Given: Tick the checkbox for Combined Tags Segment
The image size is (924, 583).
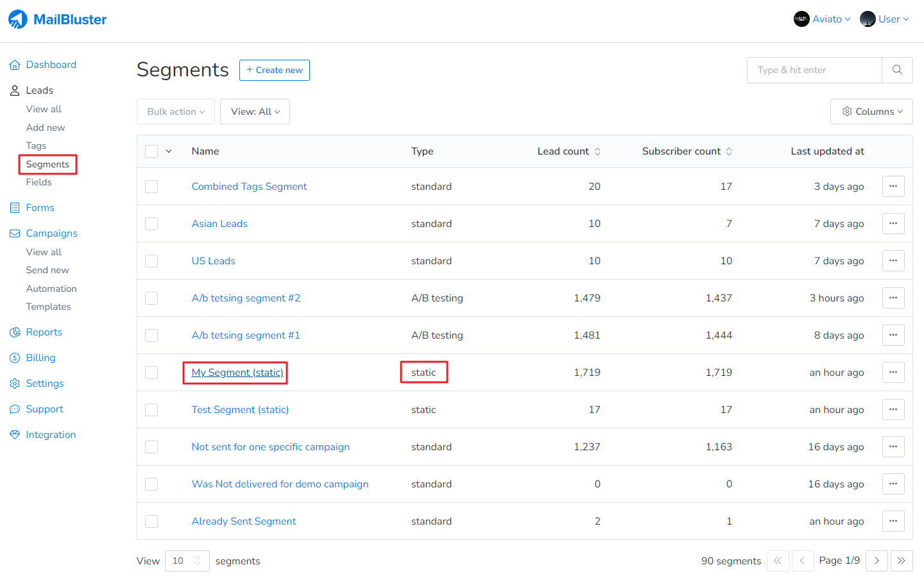Looking at the screenshot, I should pos(151,187).
